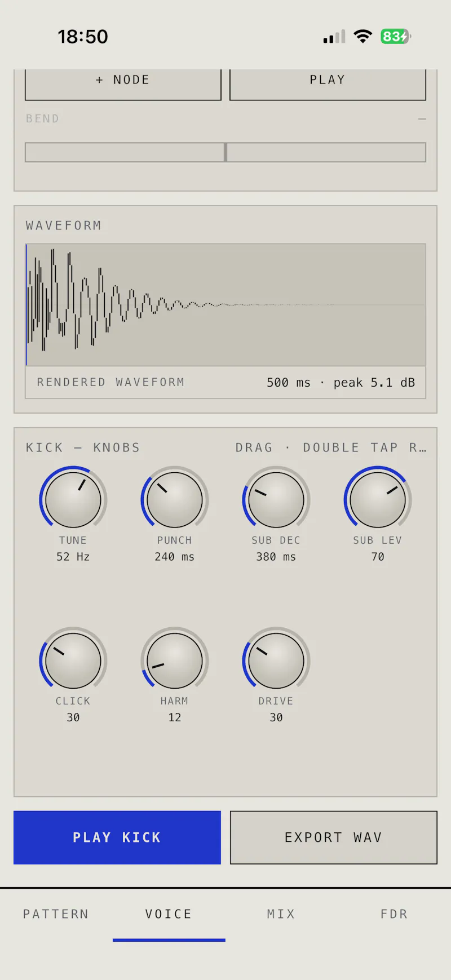Click the KICK — KNOBS heading
The image size is (451, 980).
click(x=83, y=447)
